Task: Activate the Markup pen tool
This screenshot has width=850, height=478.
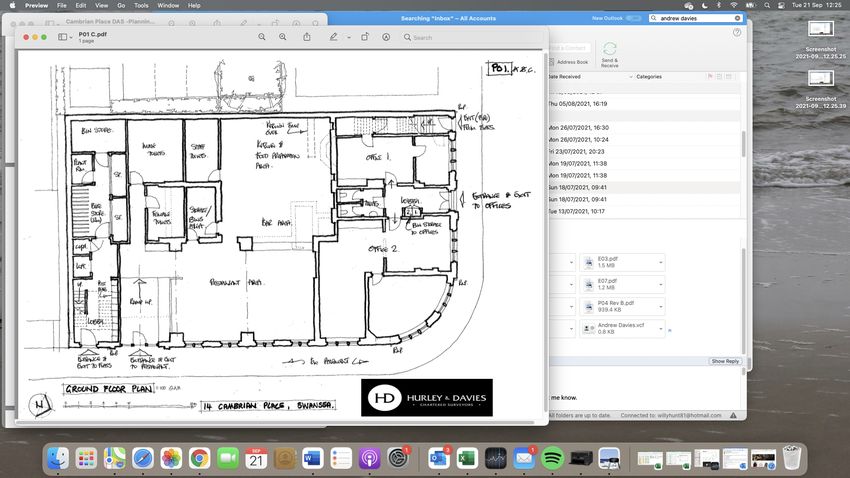Action: (333, 37)
